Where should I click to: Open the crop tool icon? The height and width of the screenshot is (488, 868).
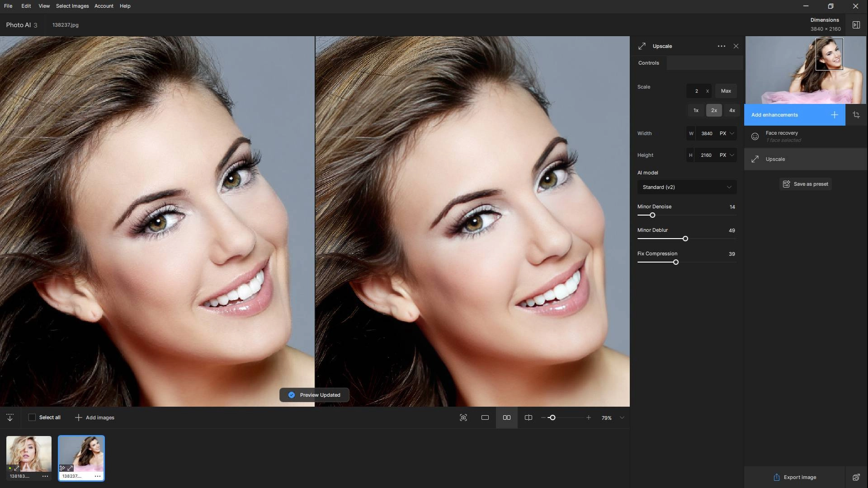tap(856, 115)
